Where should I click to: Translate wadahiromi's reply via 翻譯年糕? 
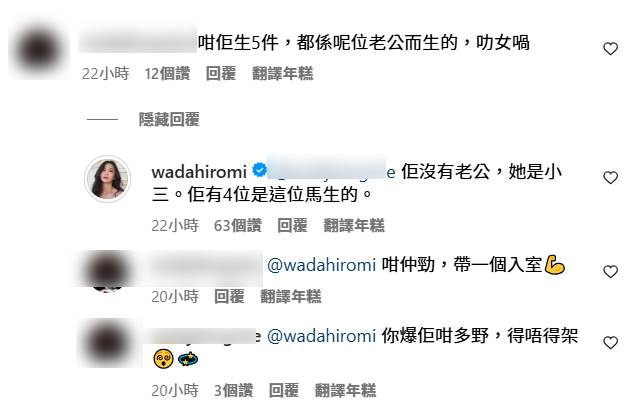pyautogui.click(x=354, y=225)
